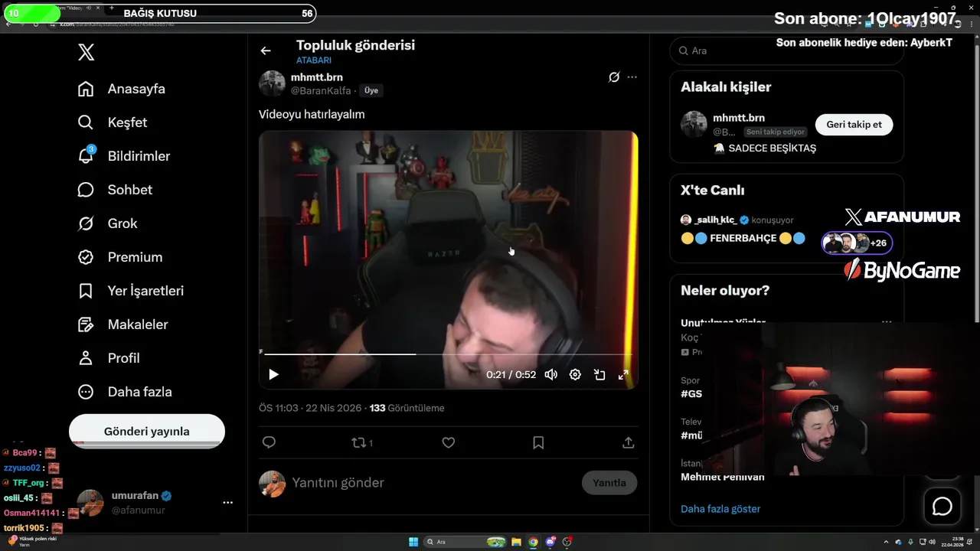This screenshot has height=551, width=980.
Task: Open Keşfet search page
Action: pos(113,122)
